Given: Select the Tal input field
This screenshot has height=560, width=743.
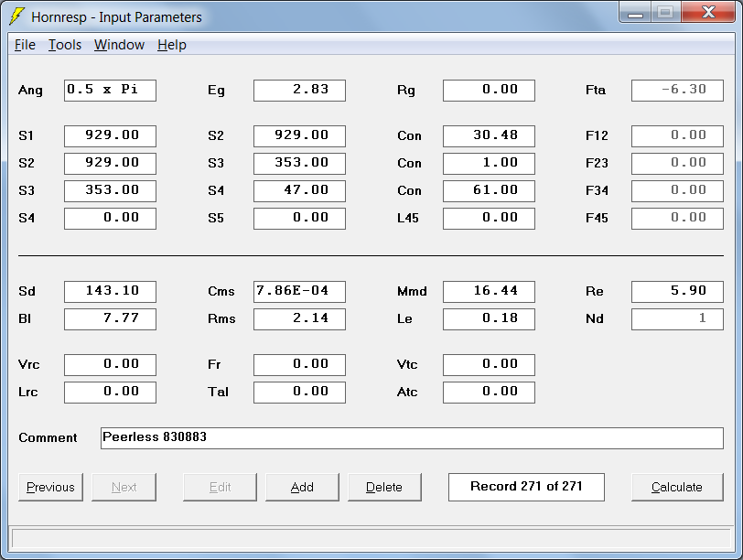Looking at the screenshot, I should click(299, 393).
